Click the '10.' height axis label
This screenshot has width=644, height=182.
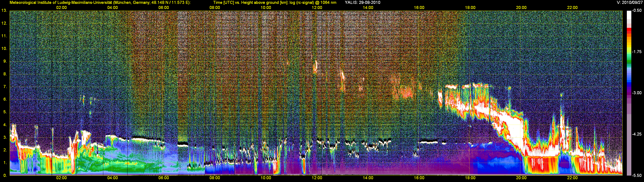[4, 48]
